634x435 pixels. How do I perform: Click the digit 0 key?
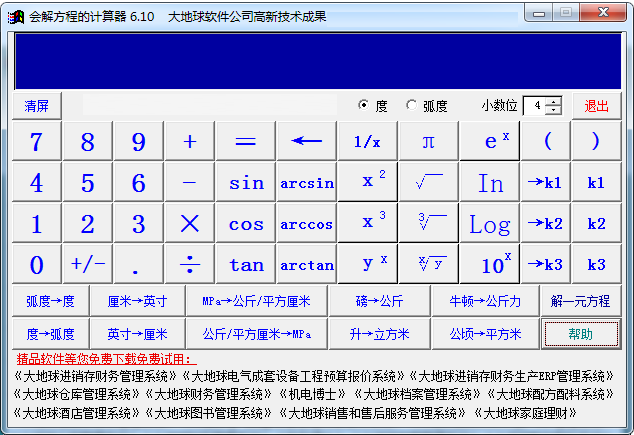click(37, 264)
